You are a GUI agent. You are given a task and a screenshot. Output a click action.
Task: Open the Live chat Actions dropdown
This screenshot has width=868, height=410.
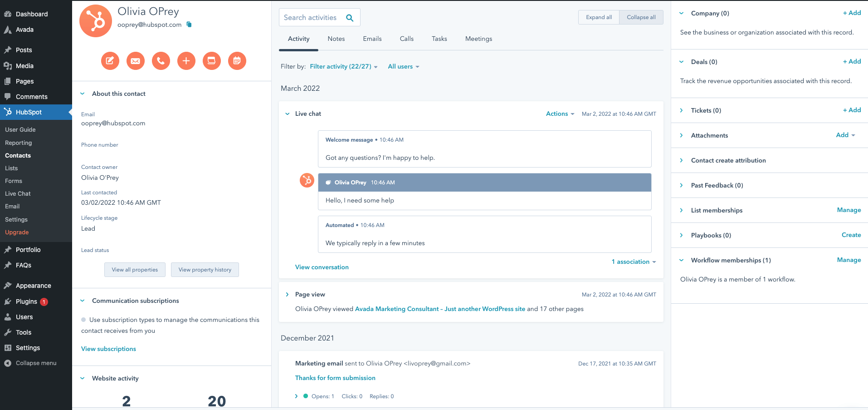point(560,114)
